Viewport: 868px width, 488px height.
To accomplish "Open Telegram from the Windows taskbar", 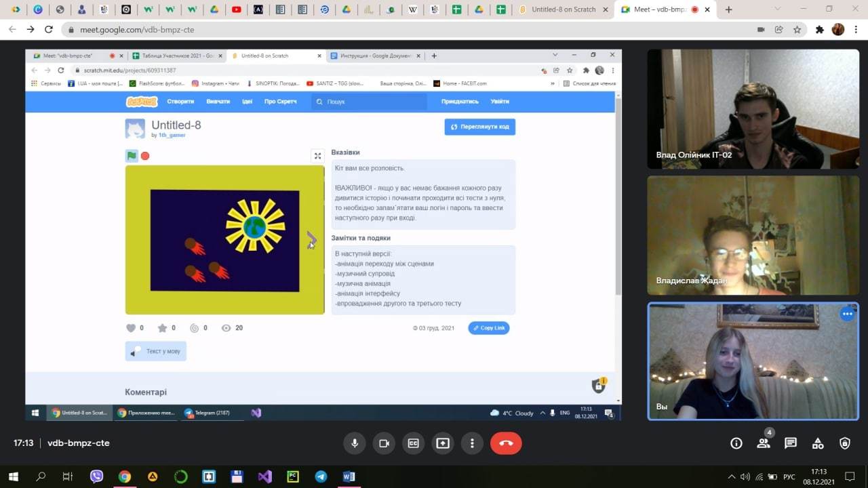I will click(321, 476).
